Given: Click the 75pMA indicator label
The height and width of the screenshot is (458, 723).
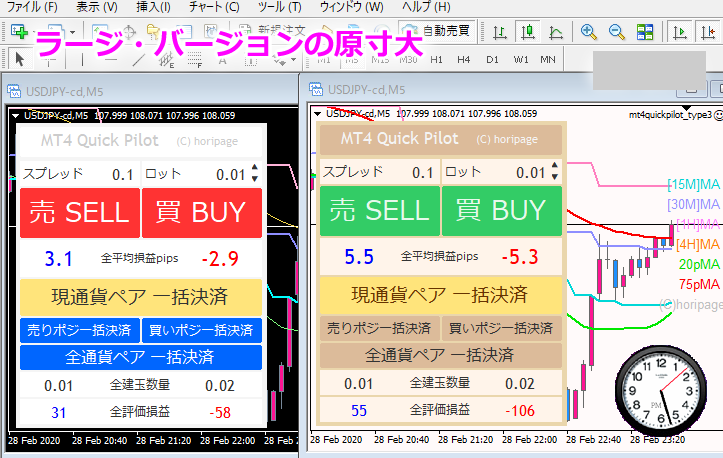Looking at the screenshot, I should pos(699,284).
